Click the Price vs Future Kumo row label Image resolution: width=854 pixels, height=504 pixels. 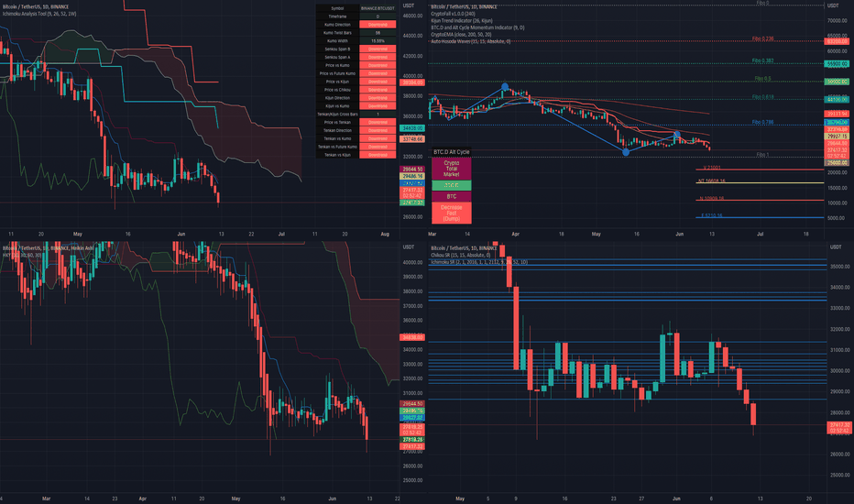[x=338, y=73]
